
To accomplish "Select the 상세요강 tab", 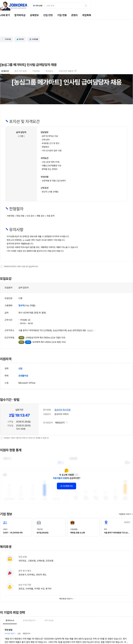I will (5, 71).
